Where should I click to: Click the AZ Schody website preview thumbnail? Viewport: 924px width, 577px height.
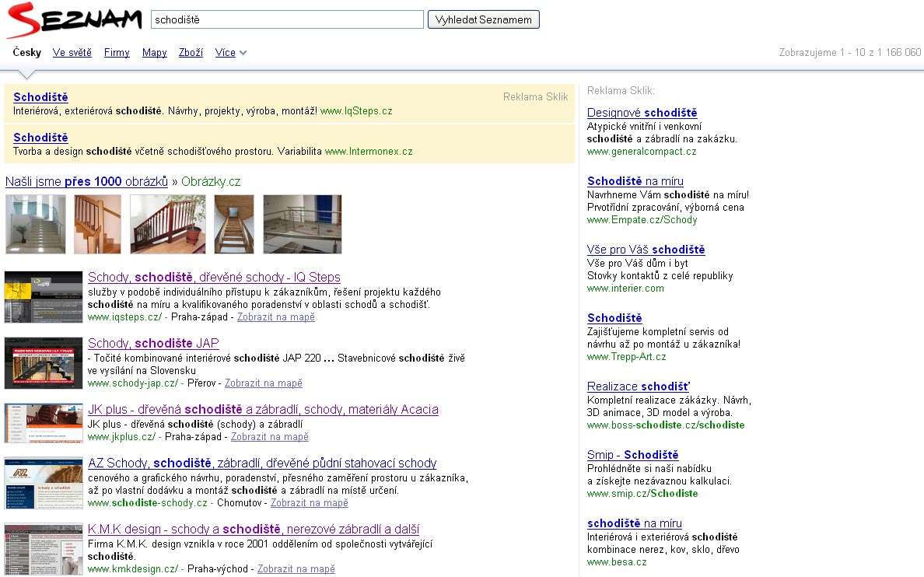(44, 483)
